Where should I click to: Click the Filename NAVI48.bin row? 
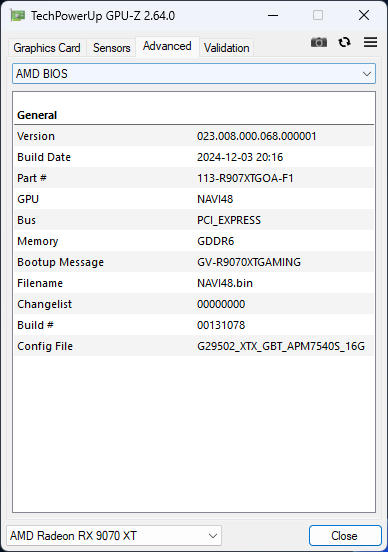pos(194,283)
